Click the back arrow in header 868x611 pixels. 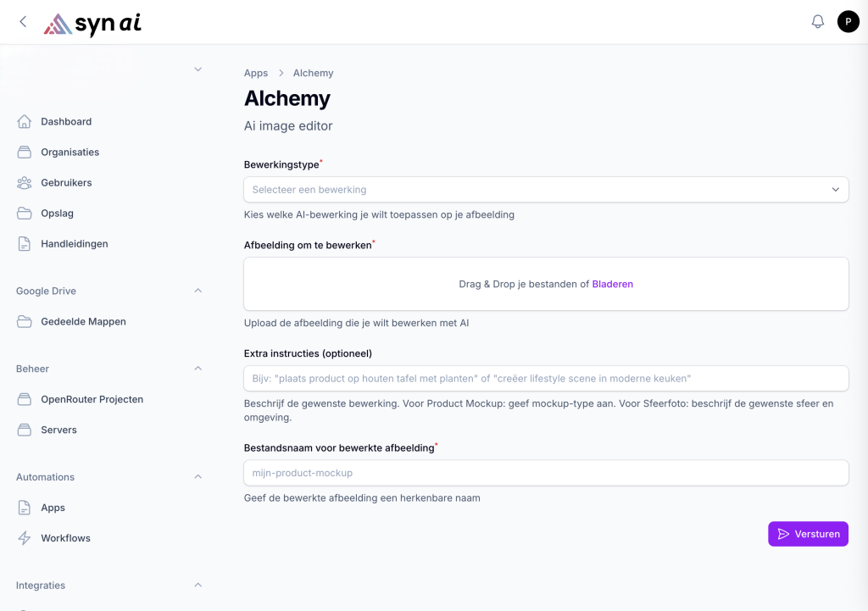[x=23, y=22]
